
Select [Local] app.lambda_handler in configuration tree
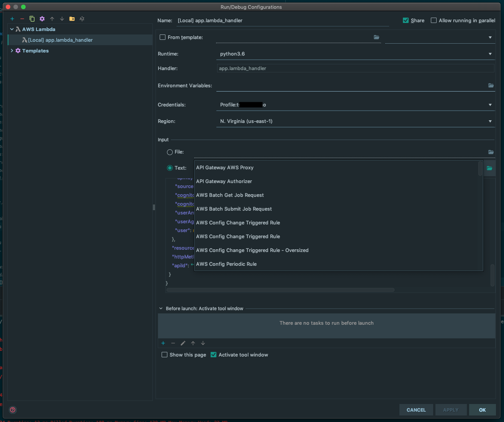coord(80,40)
